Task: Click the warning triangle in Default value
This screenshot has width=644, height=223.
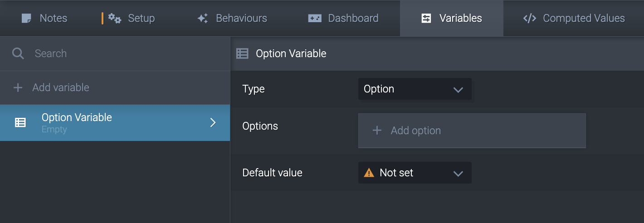Action: [x=369, y=173]
